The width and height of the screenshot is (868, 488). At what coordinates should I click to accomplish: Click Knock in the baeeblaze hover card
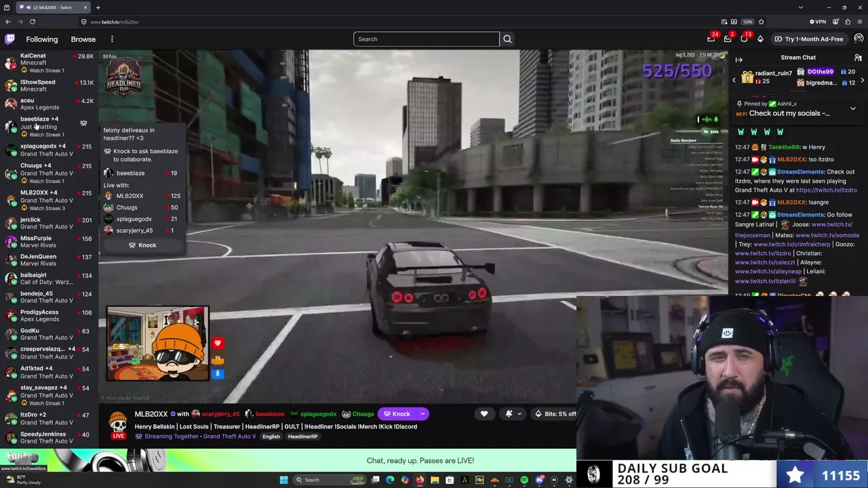[x=142, y=245]
